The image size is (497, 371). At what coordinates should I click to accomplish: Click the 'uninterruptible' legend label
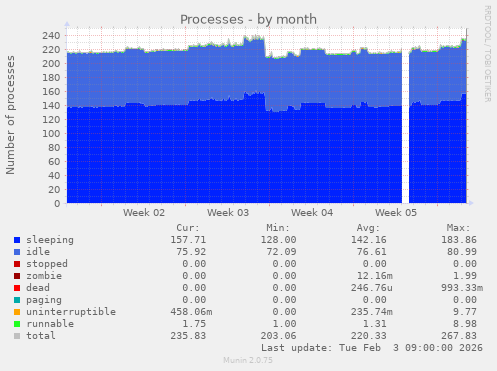[71, 312]
